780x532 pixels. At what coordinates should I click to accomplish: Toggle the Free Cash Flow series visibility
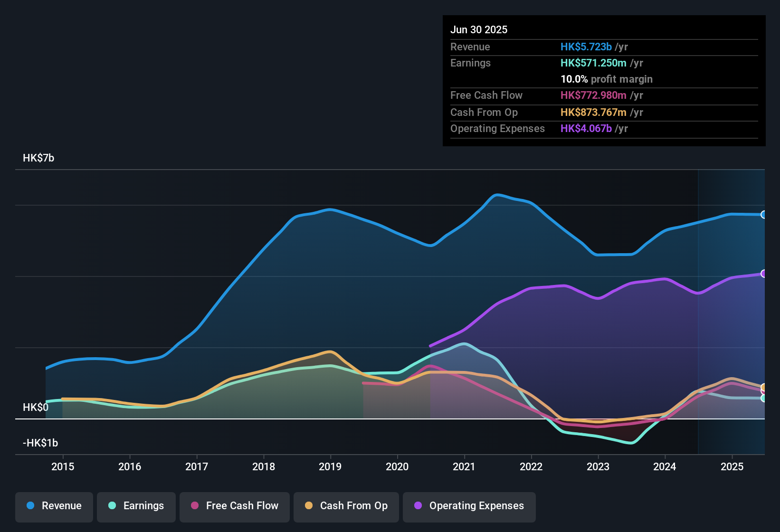click(x=234, y=506)
